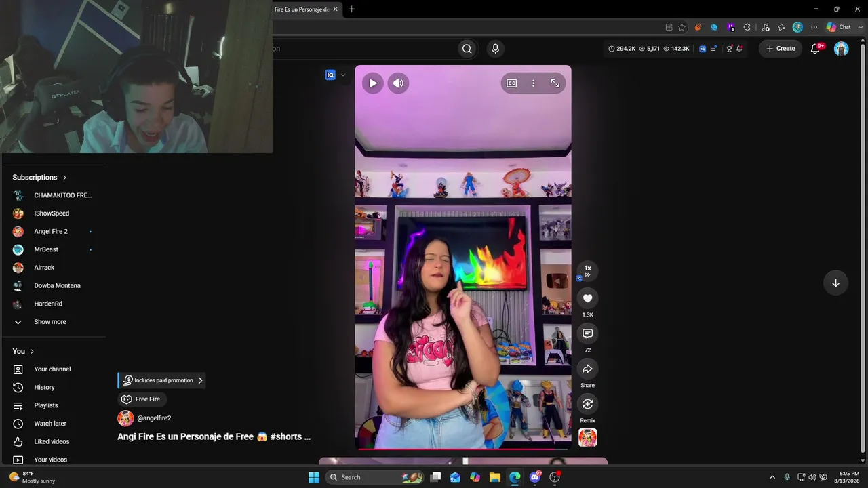Toggle closed captions on the Short
Viewport: 868px width, 488px height.
click(x=512, y=83)
